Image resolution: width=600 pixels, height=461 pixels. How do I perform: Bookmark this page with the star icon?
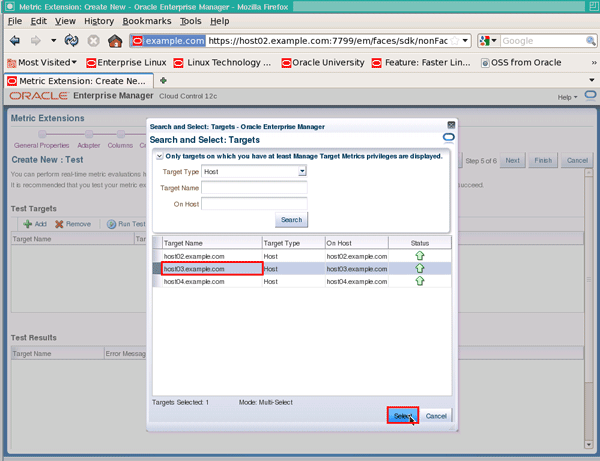tap(455, 41)
